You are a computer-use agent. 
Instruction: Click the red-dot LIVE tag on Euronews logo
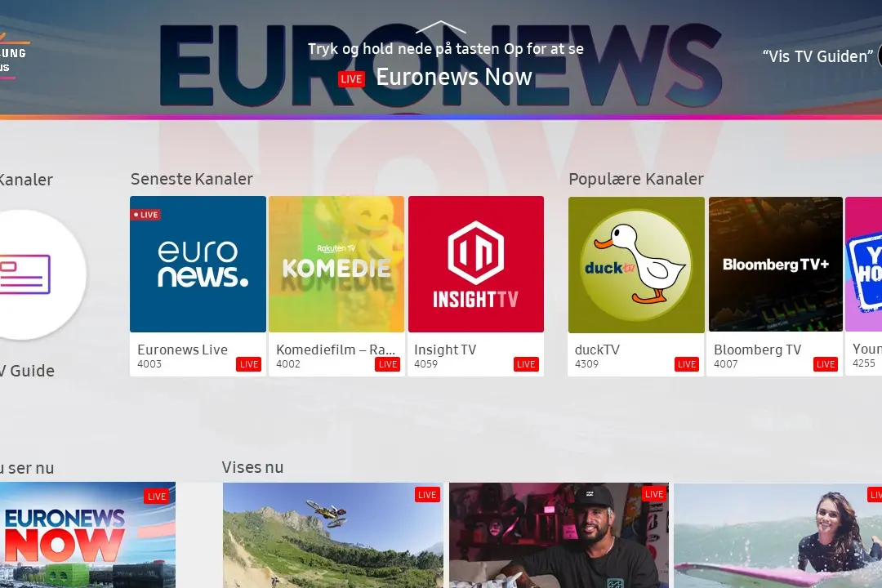pos(145,215)
